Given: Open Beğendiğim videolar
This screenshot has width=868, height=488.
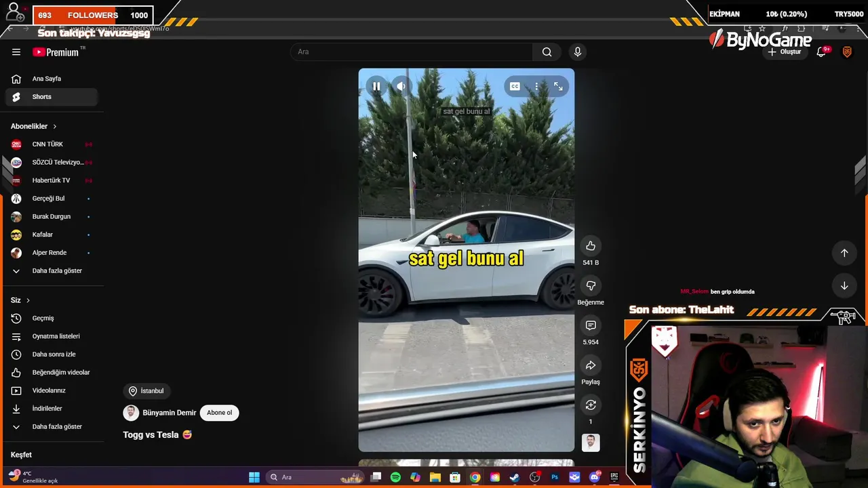Looking at the screenshot, I should pos(52,373).
